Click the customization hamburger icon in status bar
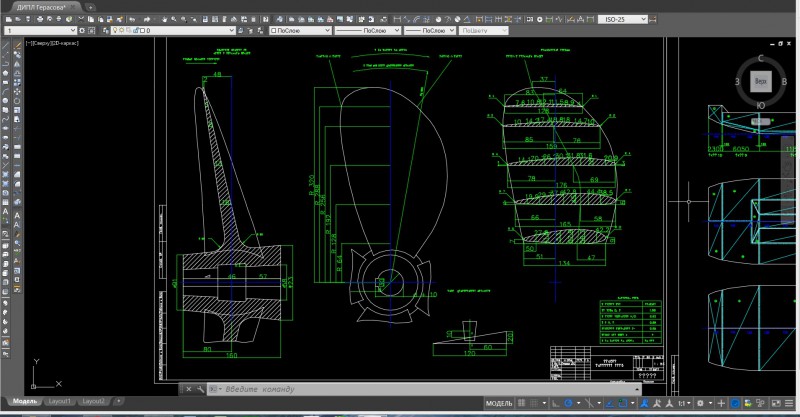Screen dimensions: 800x417 click(789, 403)
